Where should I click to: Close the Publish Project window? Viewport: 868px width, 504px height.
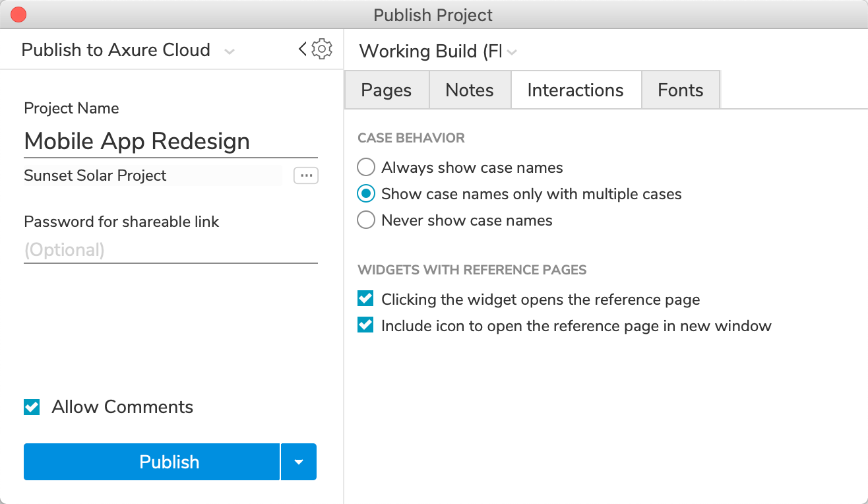pos(19,15)
